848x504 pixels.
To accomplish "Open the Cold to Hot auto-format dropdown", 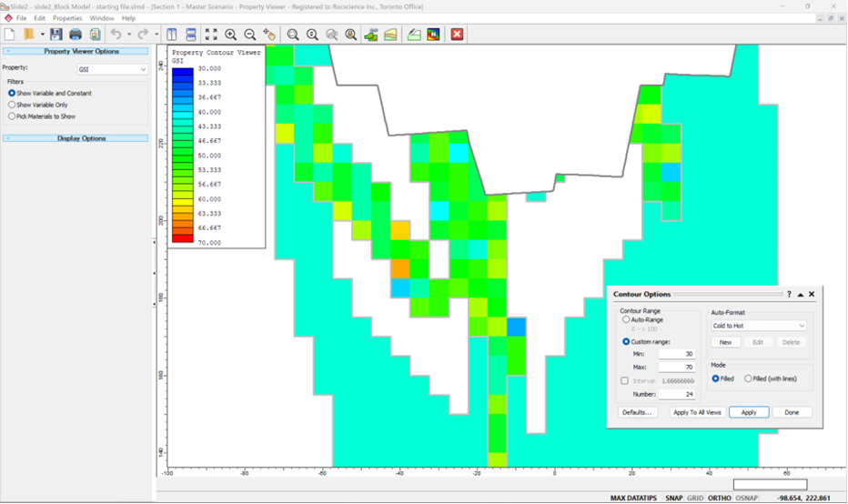I will [759, 326].
